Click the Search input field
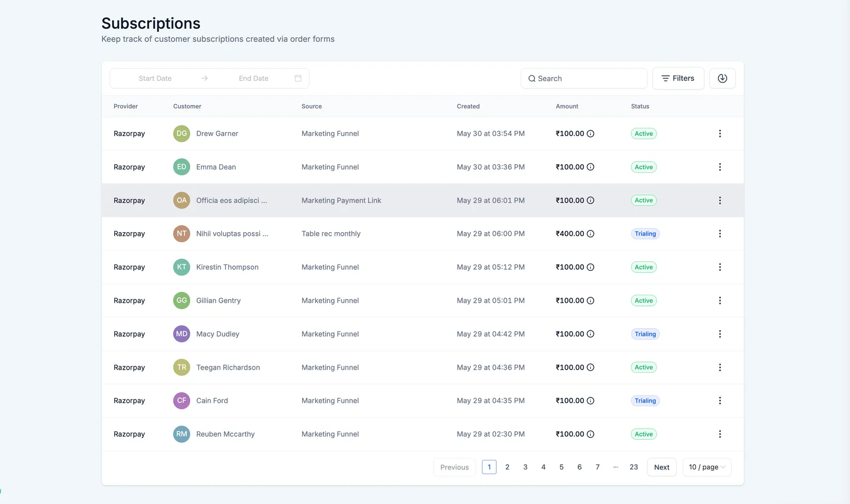Viewport: 850px width, 504px height. point(584,78)
